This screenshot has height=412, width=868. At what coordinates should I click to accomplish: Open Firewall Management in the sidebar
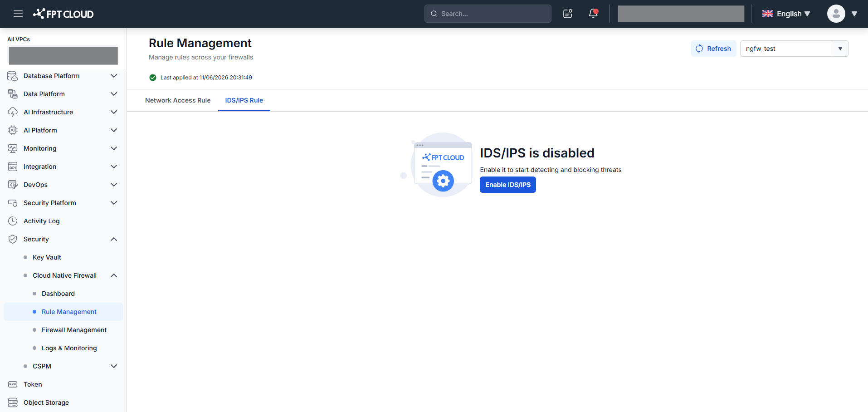coord(74,330)
